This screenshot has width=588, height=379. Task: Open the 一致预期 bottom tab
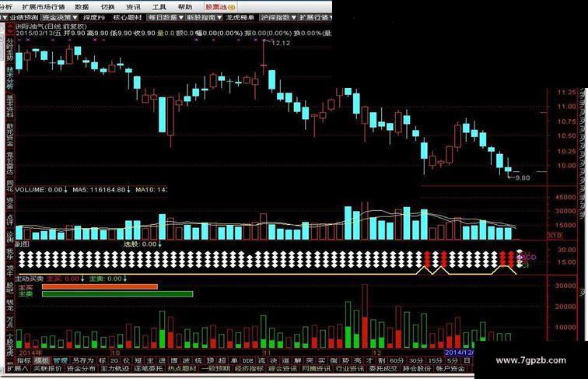pyautogui.click(x=215, y=369)
